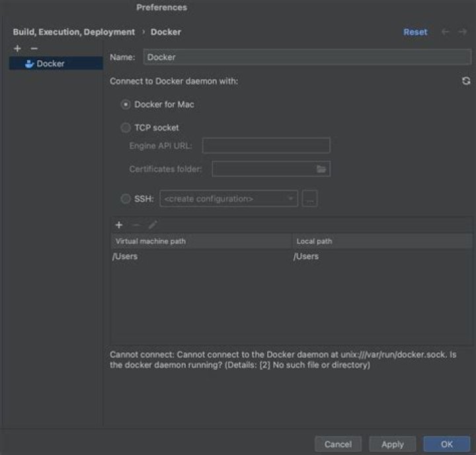Click the refresh connection icon
The height and width of the screenshot is (455, 476).
click(x=466, y=81)
